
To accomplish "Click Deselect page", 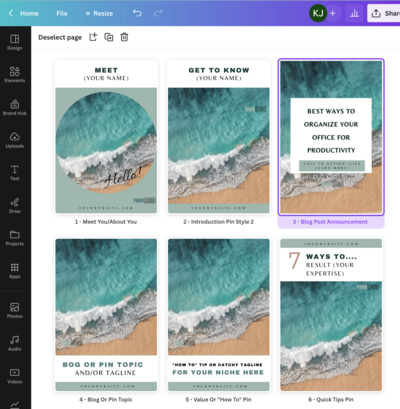I will 60,37.
